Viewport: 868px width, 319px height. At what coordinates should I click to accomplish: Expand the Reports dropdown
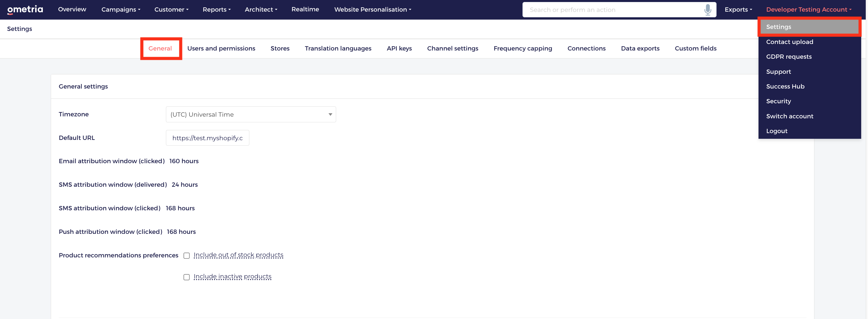point(217,9)
